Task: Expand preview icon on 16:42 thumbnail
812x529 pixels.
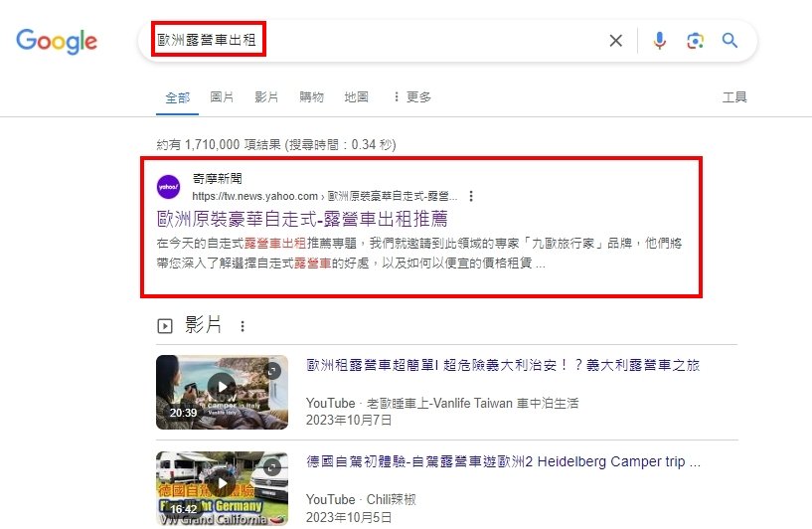Action: click(272, 468)
